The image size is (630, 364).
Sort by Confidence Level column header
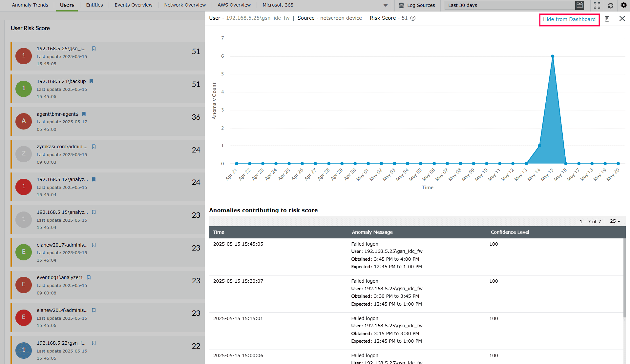[x=510, y=232]
